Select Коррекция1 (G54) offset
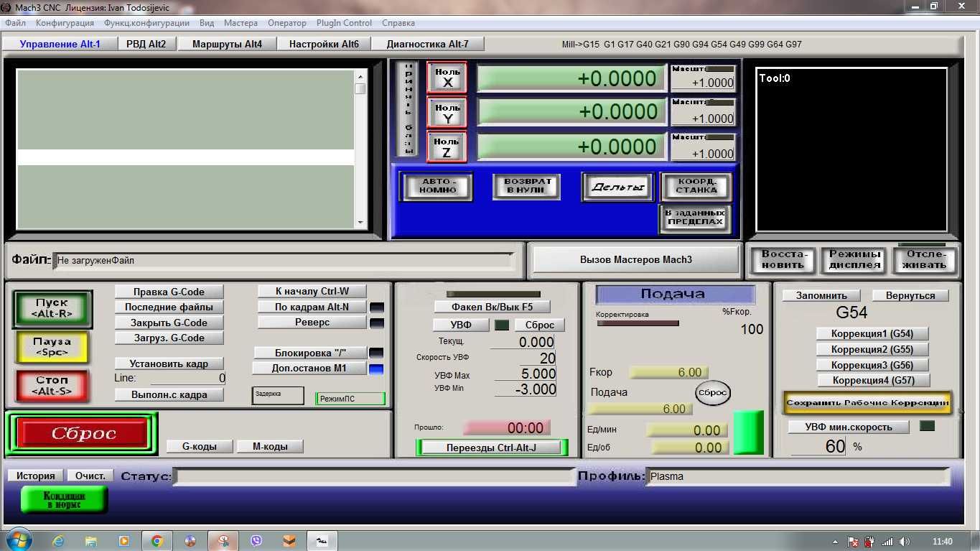Image resolution: width=980 pixels, height=551 pixels. (872, 334)
